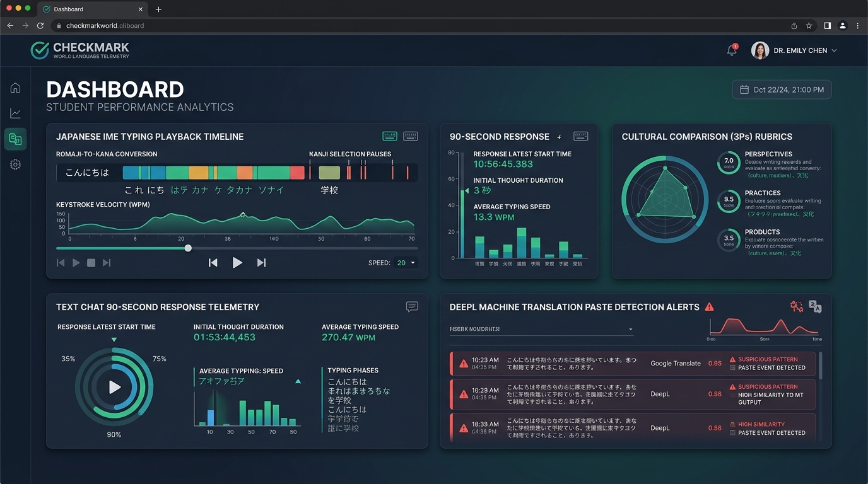The image size is (868, 484).
Task: Skip to previous segment (large center control)
Action: pyautogui.click(x=213, y=263)
